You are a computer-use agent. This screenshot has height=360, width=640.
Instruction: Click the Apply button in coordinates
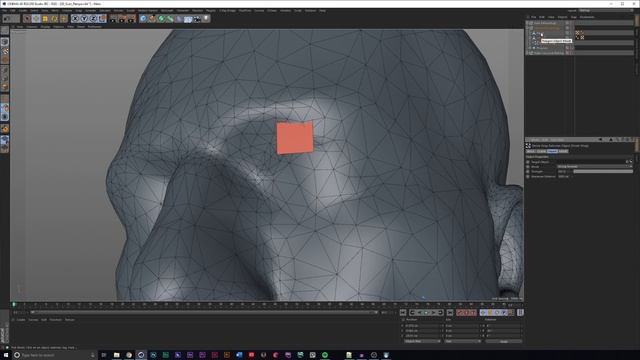click(x=504, y=341)
